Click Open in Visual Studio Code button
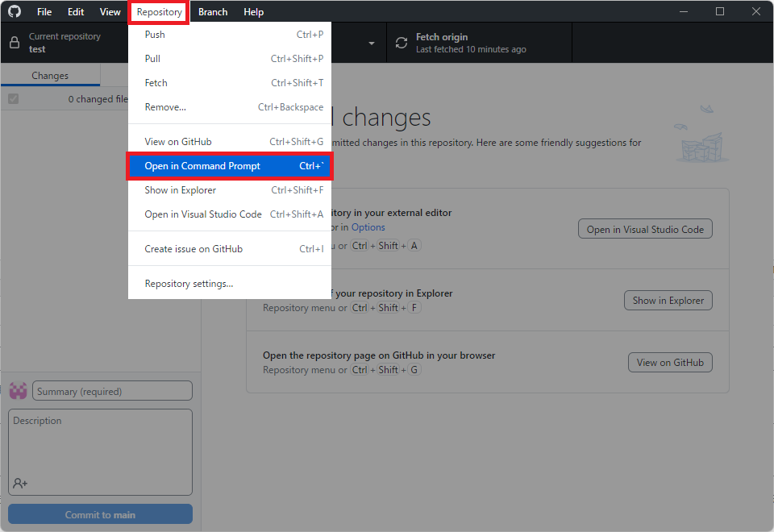The image size is (774, 532). tap(645, 229)
